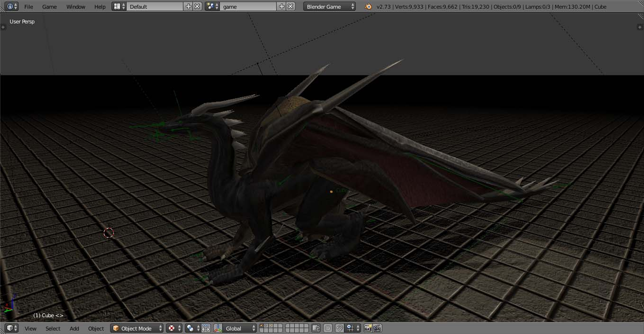Open the Help menu
The image size is (644, 334).
[100, 7]
